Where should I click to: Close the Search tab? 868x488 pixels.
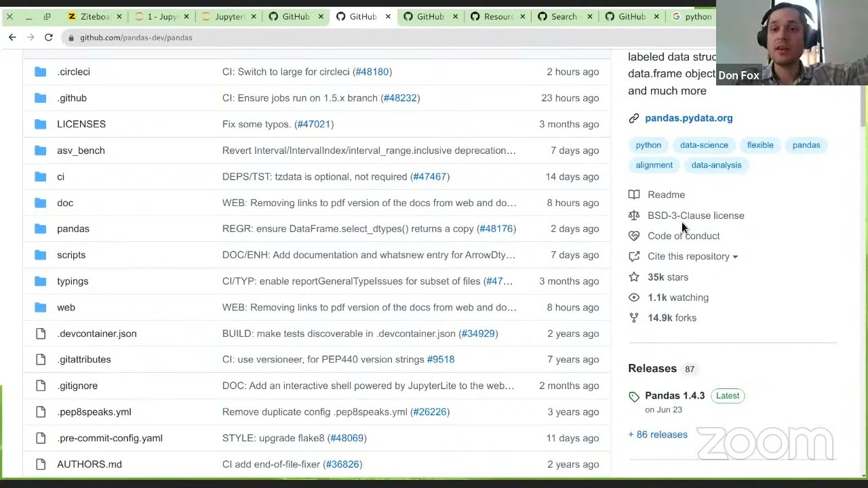coord(589,16)
